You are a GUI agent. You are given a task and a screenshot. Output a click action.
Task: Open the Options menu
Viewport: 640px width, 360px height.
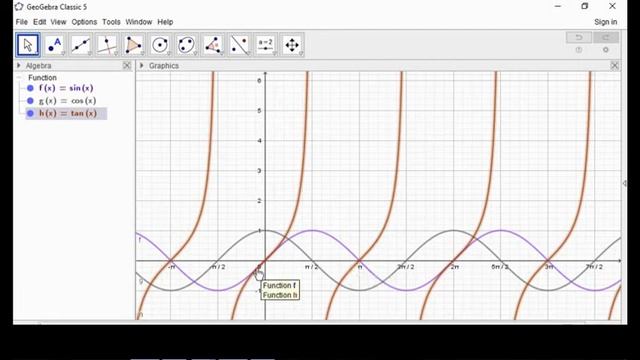(x=84, y=22)
